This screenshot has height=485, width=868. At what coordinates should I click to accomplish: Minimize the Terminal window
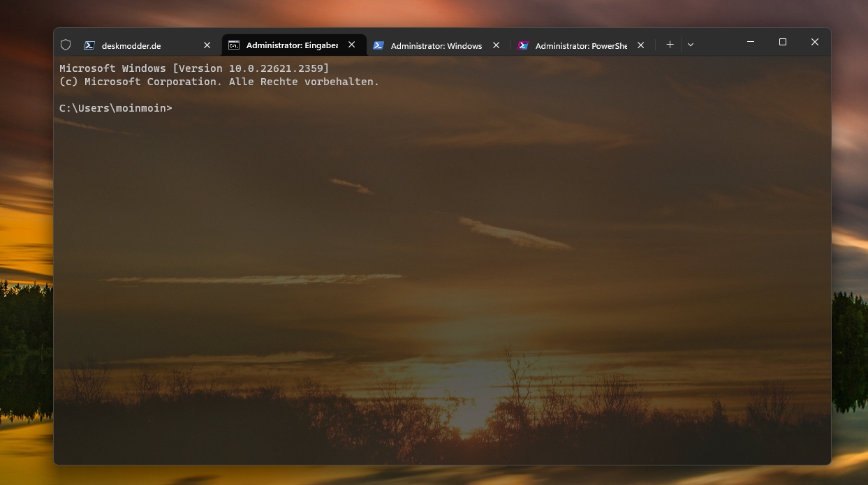click(x=751, y=42)
